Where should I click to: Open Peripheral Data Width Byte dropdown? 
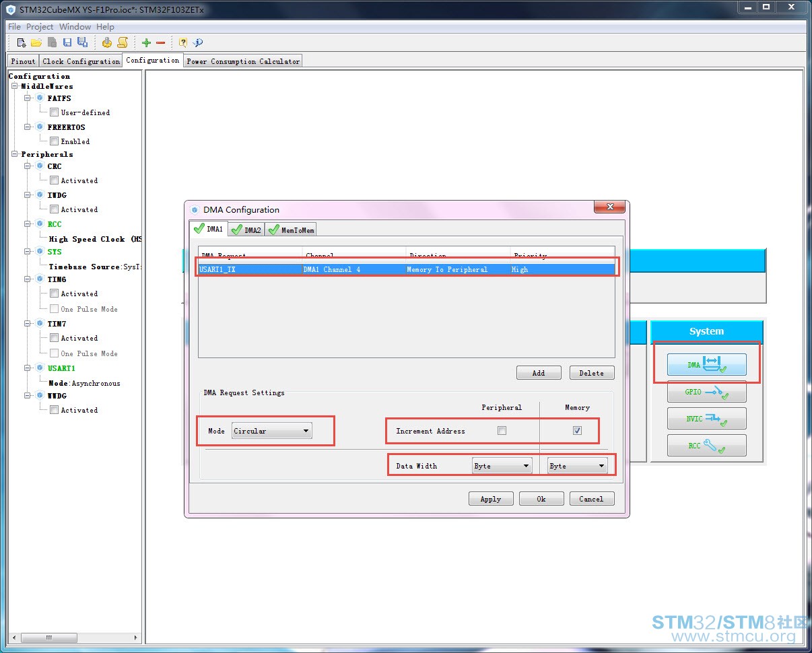point(502,466)
